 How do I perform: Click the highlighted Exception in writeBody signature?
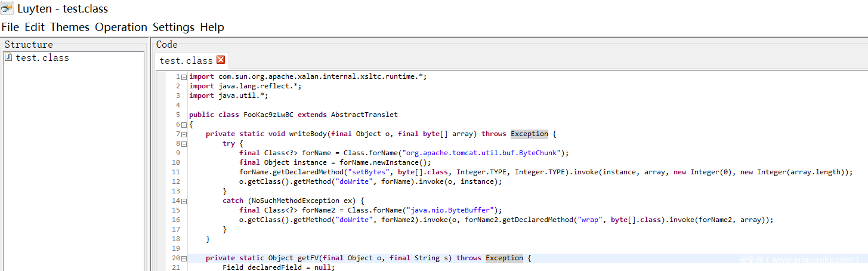click(x=529, y=134)
